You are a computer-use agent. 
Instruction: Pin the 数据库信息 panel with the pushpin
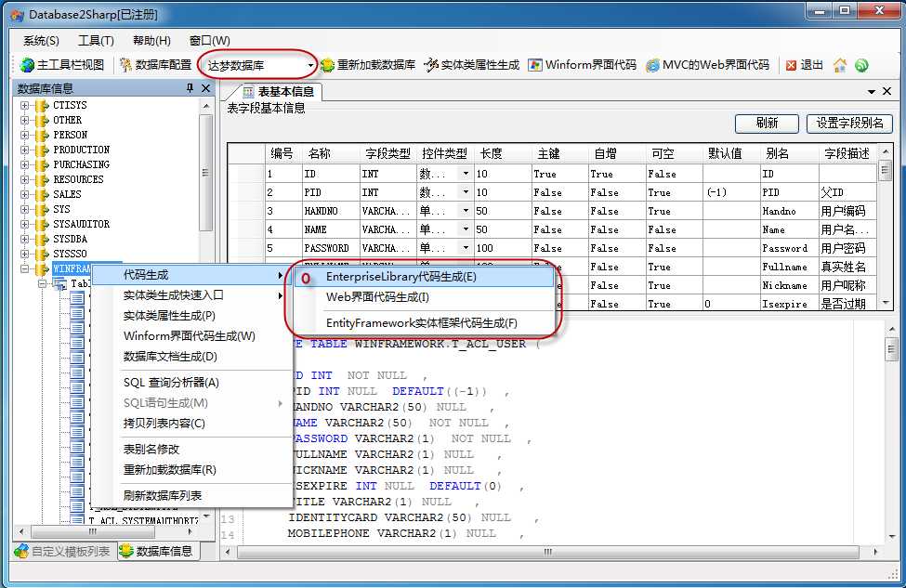(190, 88)
